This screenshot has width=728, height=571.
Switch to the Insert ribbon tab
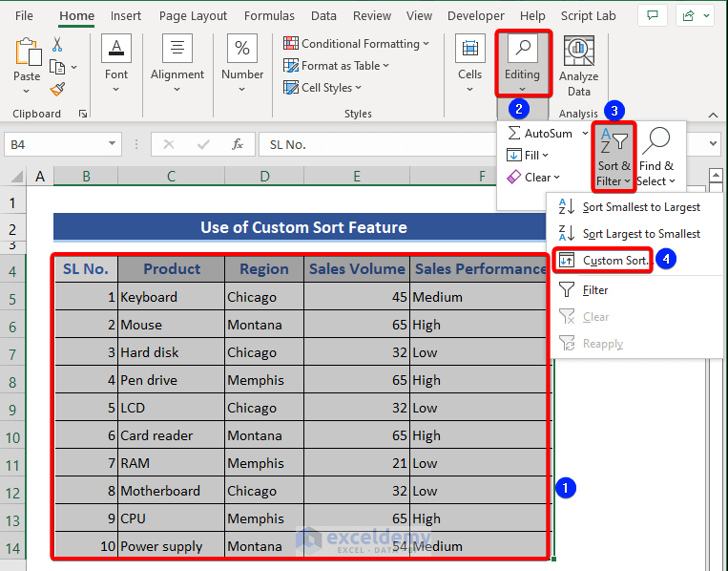(126, 16)
